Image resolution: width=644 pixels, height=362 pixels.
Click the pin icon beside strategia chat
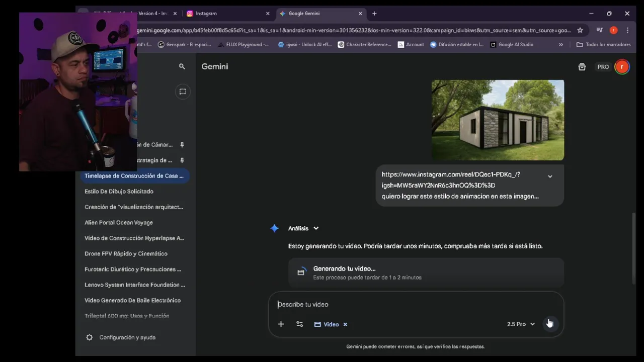(x=182, y=160)
